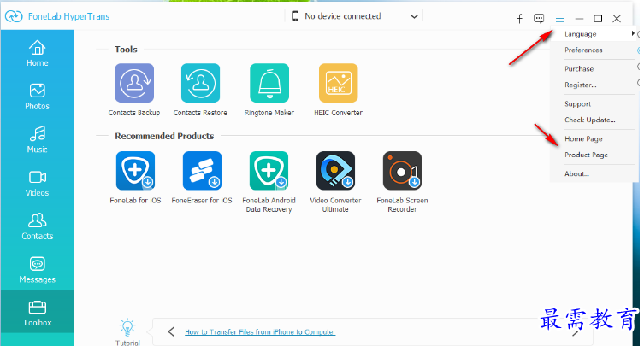This screenshot has height=346, width=644.
Task: Select Video Converter Ultimate product
Action: [x=335, y=171]
